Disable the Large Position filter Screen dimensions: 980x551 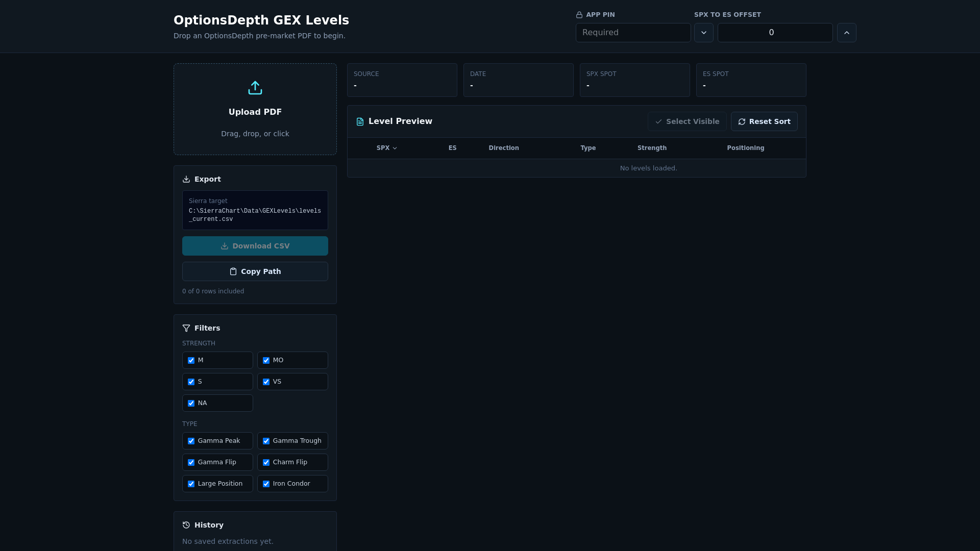pos(191,484)
